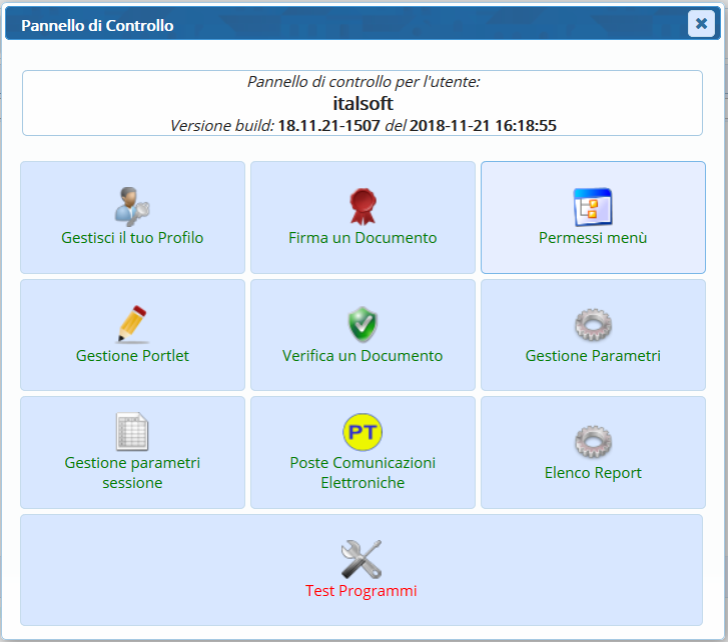The height and width of the screenshot is (642, 728).
Task: Click the crossed wrench and screwdriver icon
Action: (361, 558)
